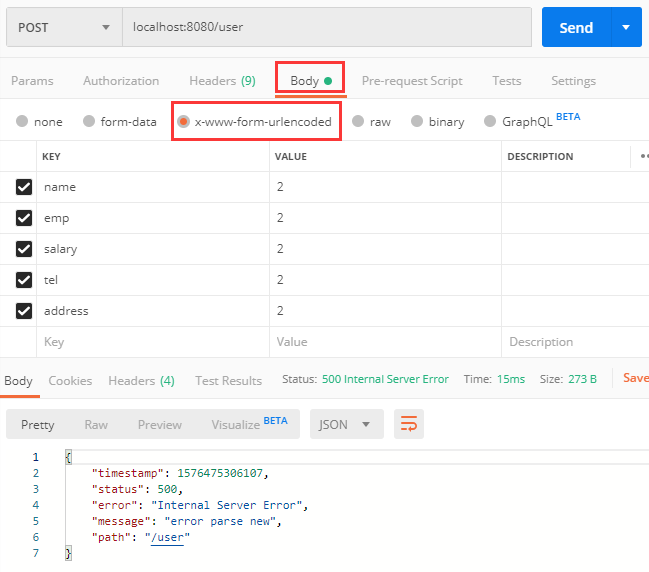Switch to Raw response view
Screen dimensions: 649x572
(96, 425)
